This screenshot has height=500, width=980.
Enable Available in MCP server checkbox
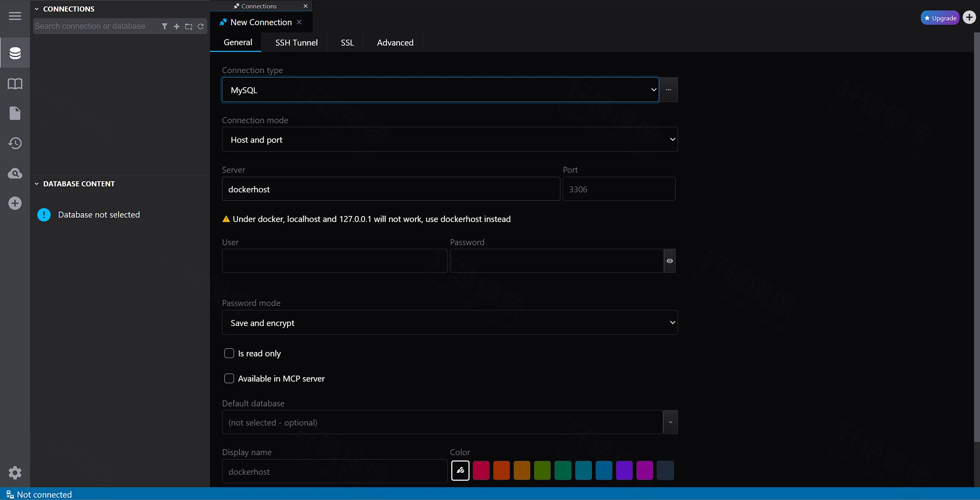[229, 378]
